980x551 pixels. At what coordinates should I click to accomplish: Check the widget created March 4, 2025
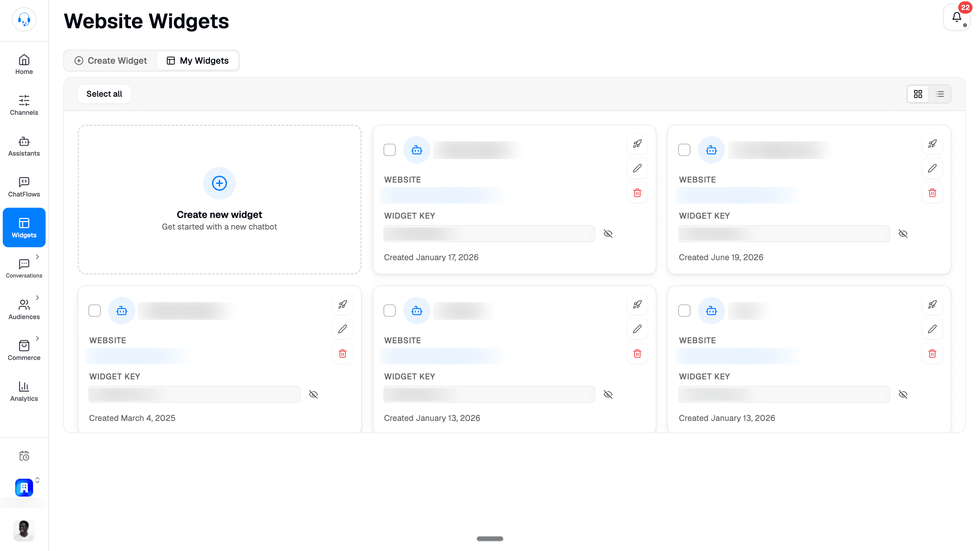95,311
